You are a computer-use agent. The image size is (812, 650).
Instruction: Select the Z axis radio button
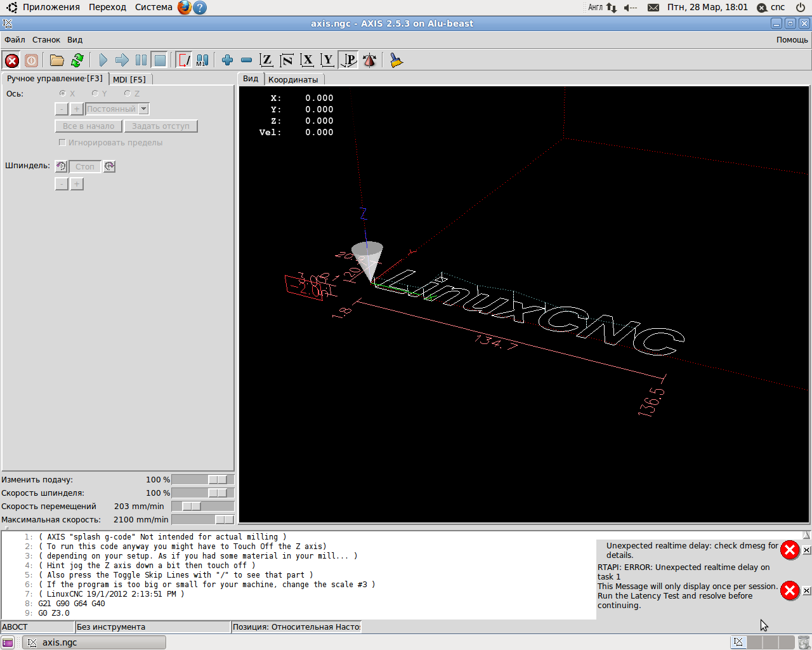coord(128,93)
